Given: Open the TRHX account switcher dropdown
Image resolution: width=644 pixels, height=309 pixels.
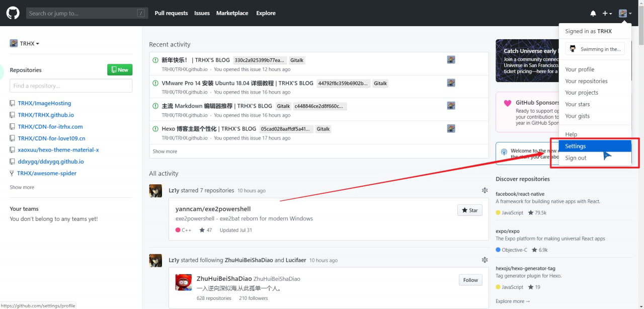Looking at the screenshot, I should 25,44.
